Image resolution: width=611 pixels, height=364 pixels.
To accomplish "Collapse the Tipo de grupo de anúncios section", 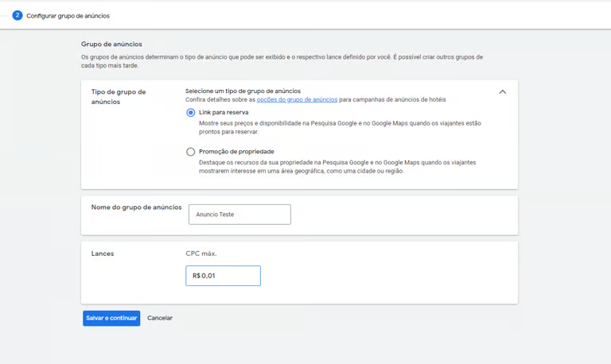I will pyautogui.click(x=503, y=92).
